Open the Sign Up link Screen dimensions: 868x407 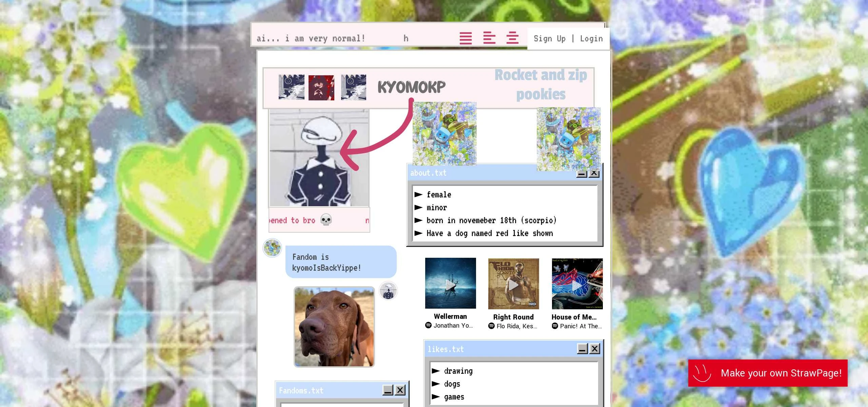click(549, 39)
